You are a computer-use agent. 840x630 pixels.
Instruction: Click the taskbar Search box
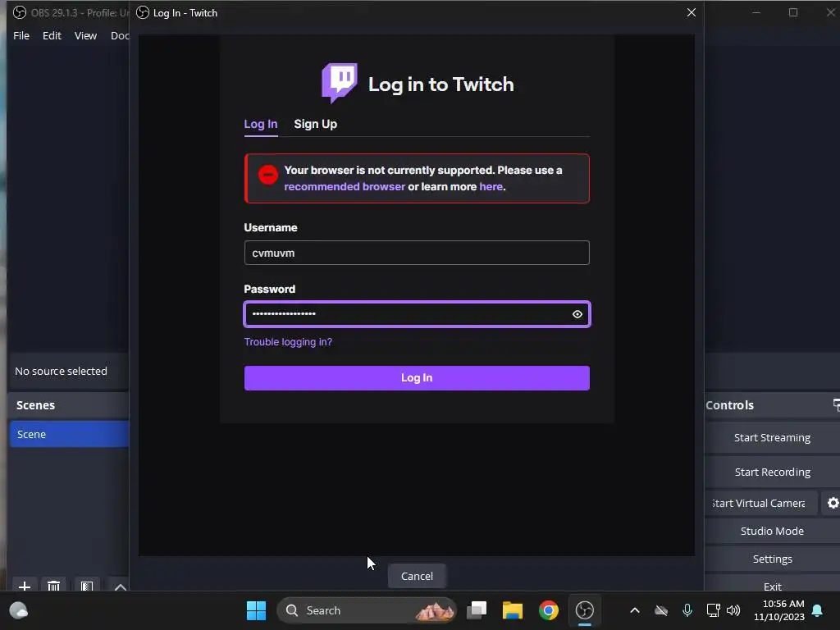[x=367, y=610]
